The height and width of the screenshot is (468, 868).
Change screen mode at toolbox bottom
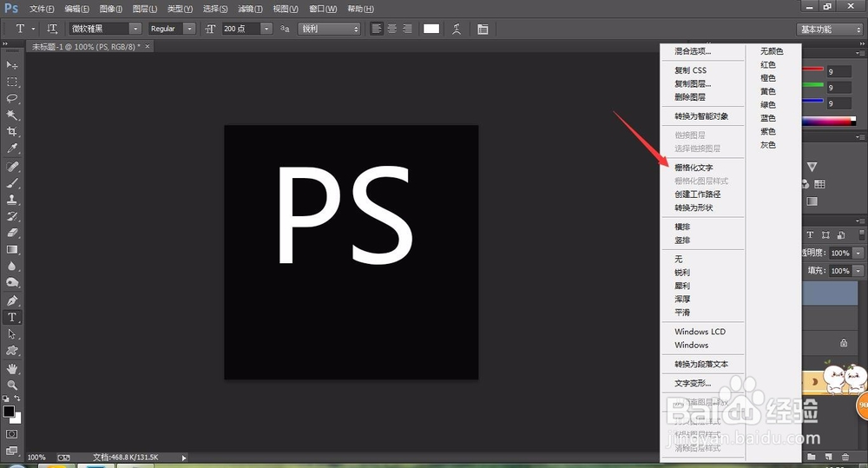click(x=11, y=451)
